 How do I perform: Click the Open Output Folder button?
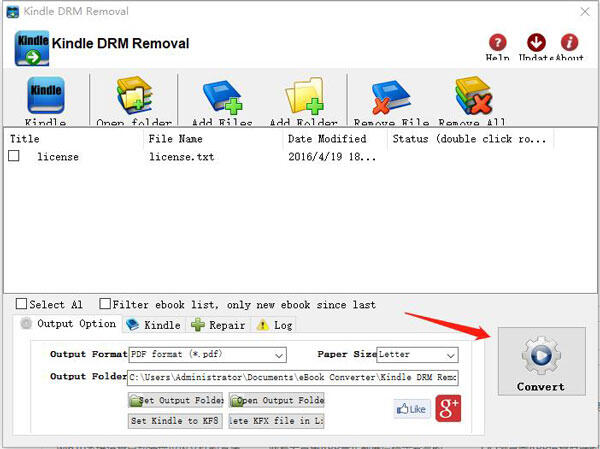pyautogui.click(x=277, y=400)
